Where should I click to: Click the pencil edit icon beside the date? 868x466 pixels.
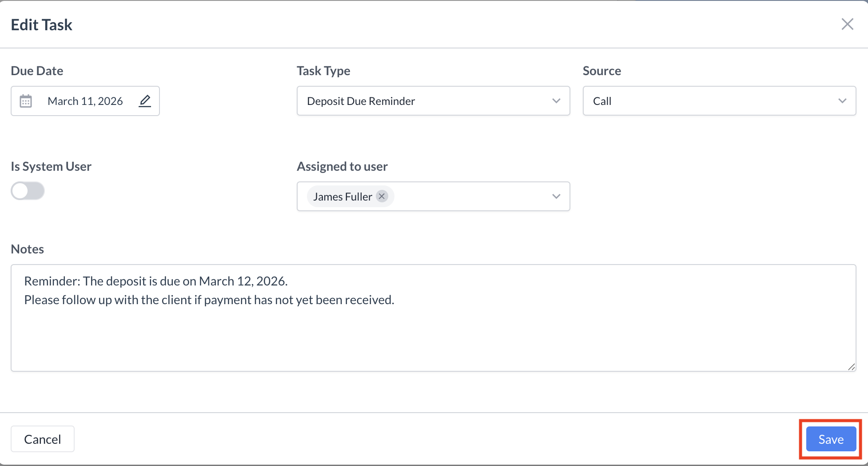(145, 101)
